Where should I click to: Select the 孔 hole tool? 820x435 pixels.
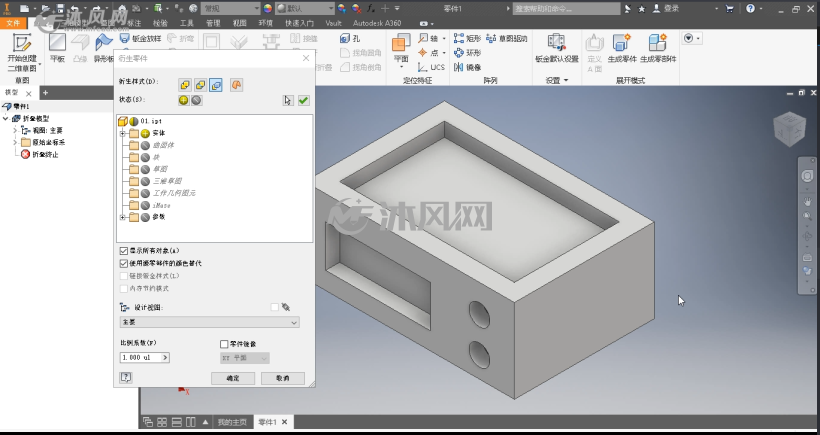pyautogui.click(x=350, y=38)
